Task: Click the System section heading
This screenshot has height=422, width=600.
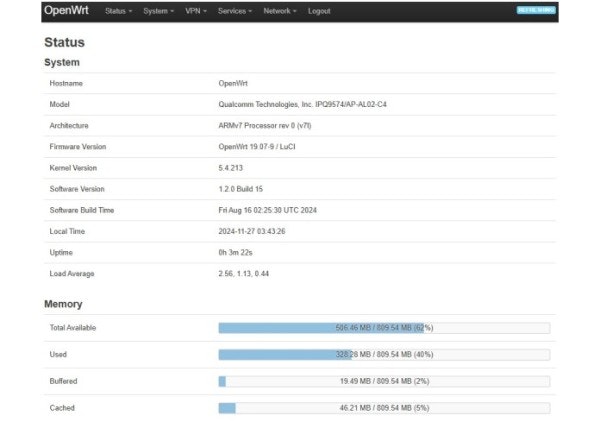Action: point(62,62)
